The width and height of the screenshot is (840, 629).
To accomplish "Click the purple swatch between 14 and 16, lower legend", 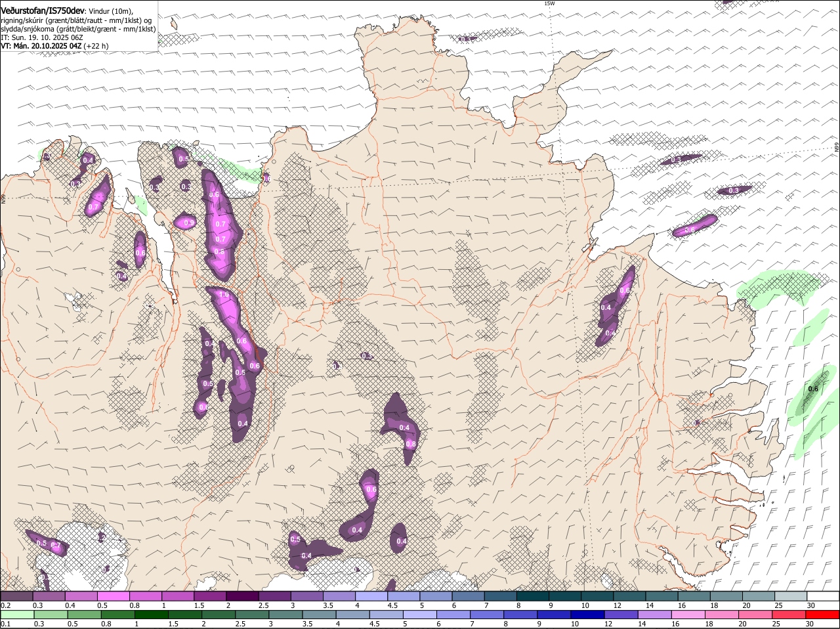I will point(656,615).
